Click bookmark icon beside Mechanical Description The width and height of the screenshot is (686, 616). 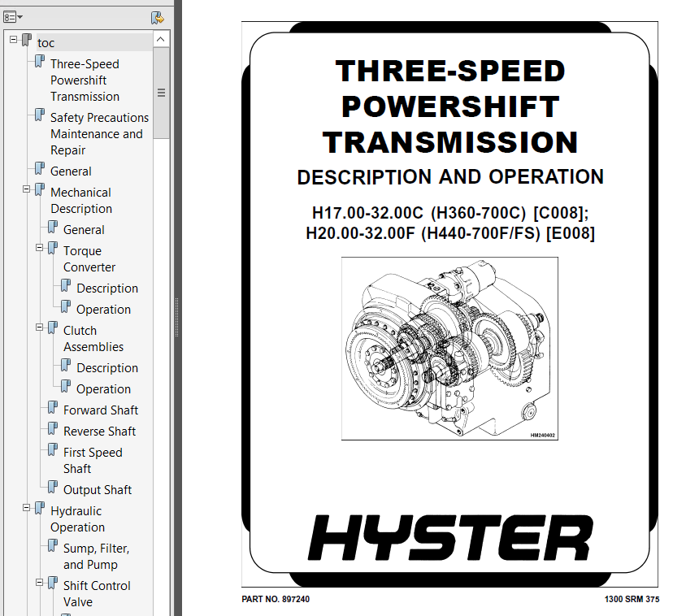click(x=40, y=190)
